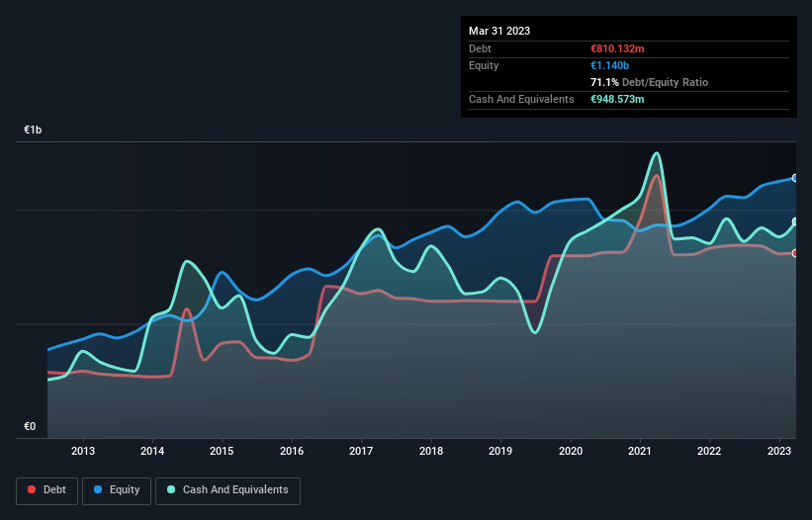Image resolution: width=812 pixels, height=520 pixels.
Task: Click the €0 y-axis label
Action: [30, 426]
